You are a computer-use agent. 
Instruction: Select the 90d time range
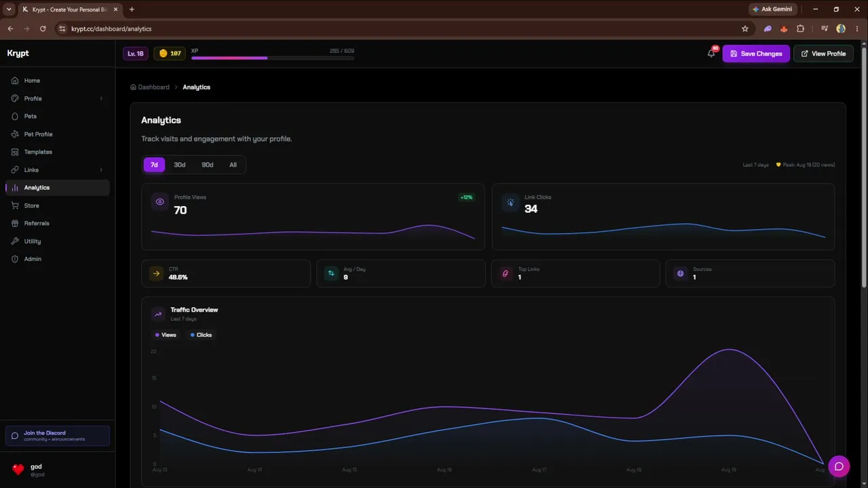(208, 165)
